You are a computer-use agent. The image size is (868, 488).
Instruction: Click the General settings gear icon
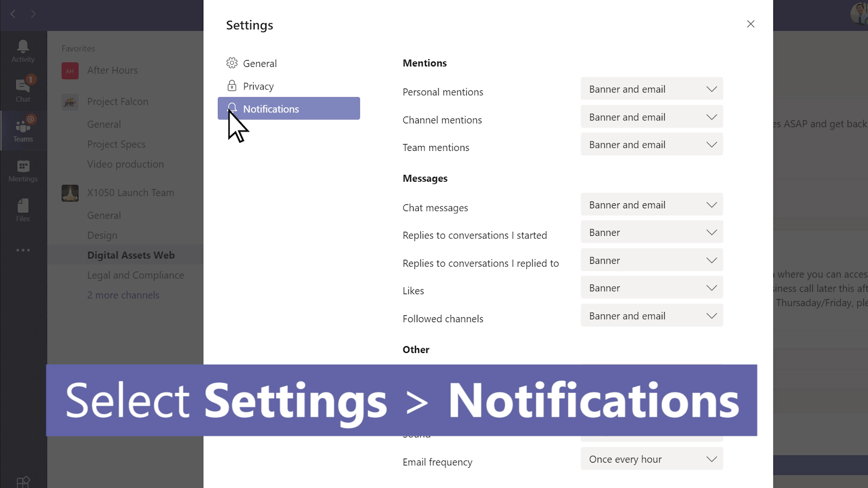(x=232, y=62)
